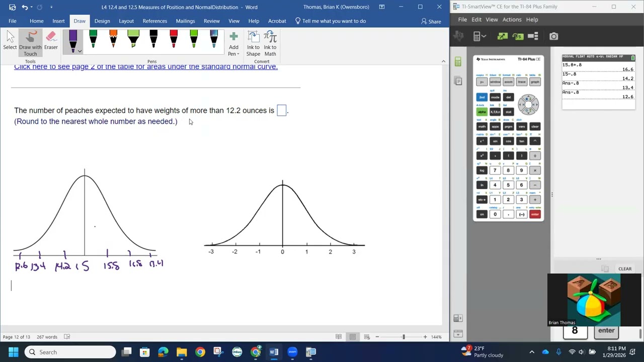Image resolution: width=644 pixels, height=362 pixels.
Task: Switch to the References ribbon tab
Action: (155, 21)
